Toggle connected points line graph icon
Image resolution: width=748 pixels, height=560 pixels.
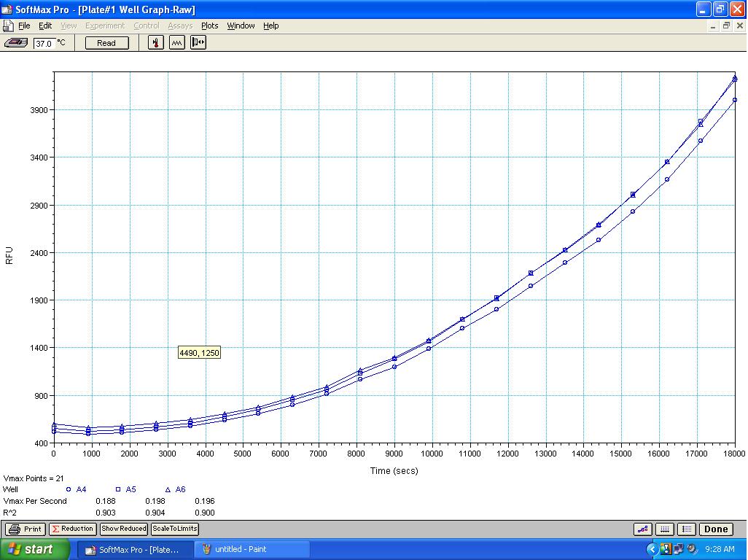coord(642,529)
